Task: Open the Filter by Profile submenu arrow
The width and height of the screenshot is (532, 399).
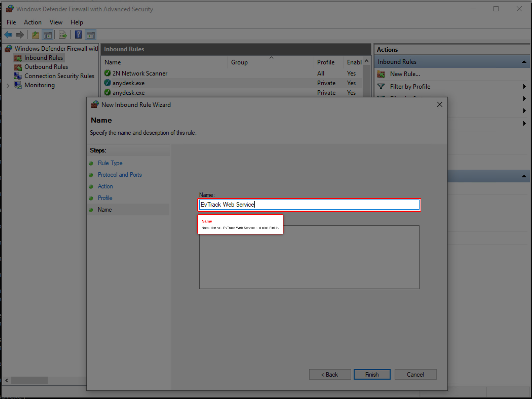Action: pos(524,87)
